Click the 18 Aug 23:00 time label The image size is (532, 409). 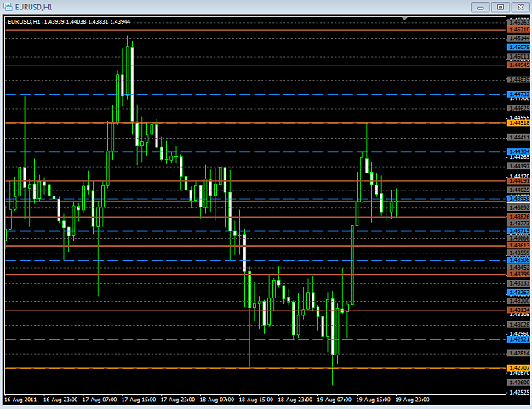click(x=295, y=400)
